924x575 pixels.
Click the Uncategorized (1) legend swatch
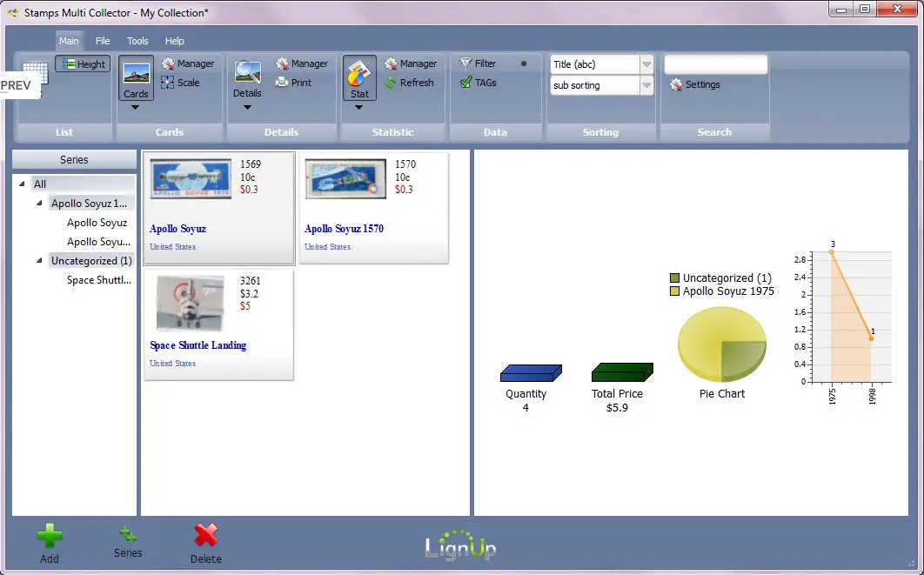tap(675, 278)
